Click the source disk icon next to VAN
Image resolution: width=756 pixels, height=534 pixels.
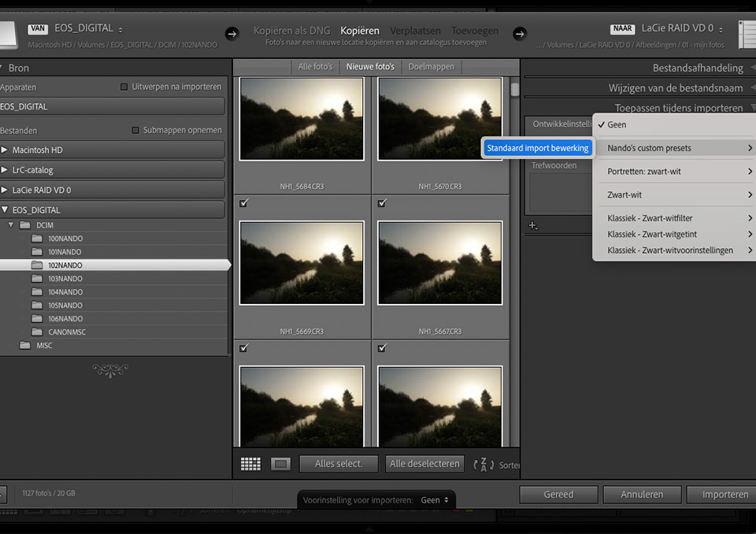click(x=9, y=35)
